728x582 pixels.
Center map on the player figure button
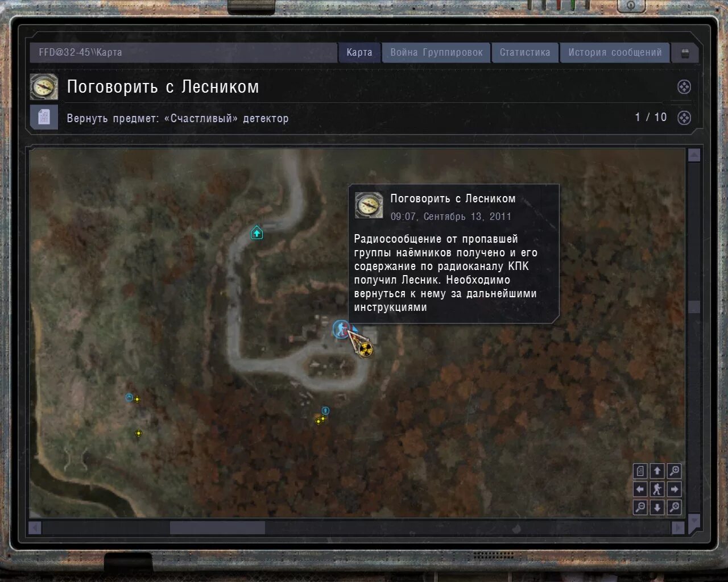coord(657,489)
